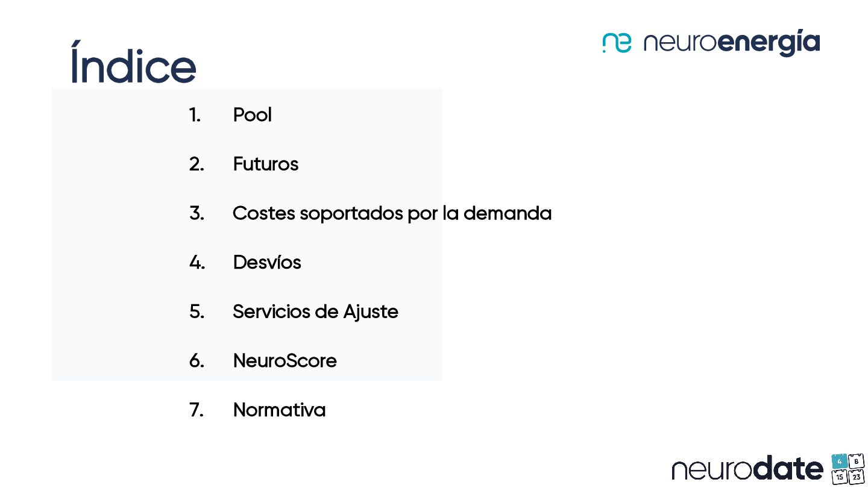The width and height of the screenshot is (868, 488).
Task: Open the "Pool" index entry
Action: pos(252,114)
